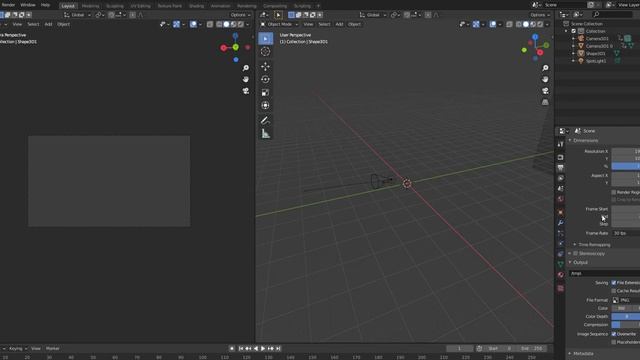The width and height of the screenshot is (640, 360).
Task: Click Play animation button
Action: (x=263, y=349)
